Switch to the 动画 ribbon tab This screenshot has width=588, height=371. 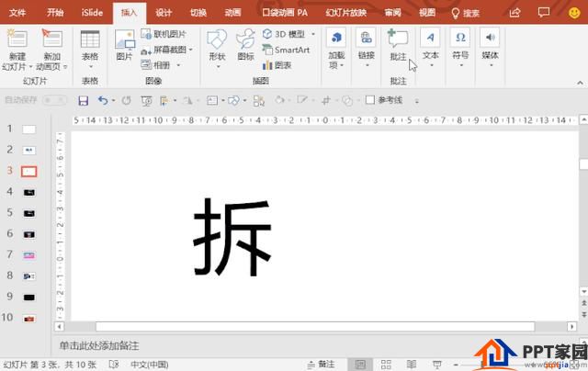(232, 13)
